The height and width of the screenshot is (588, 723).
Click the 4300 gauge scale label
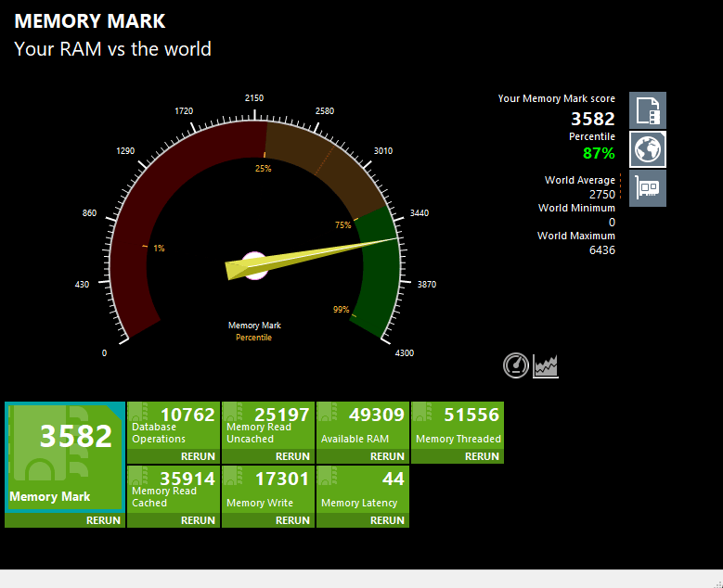point(405,353)
